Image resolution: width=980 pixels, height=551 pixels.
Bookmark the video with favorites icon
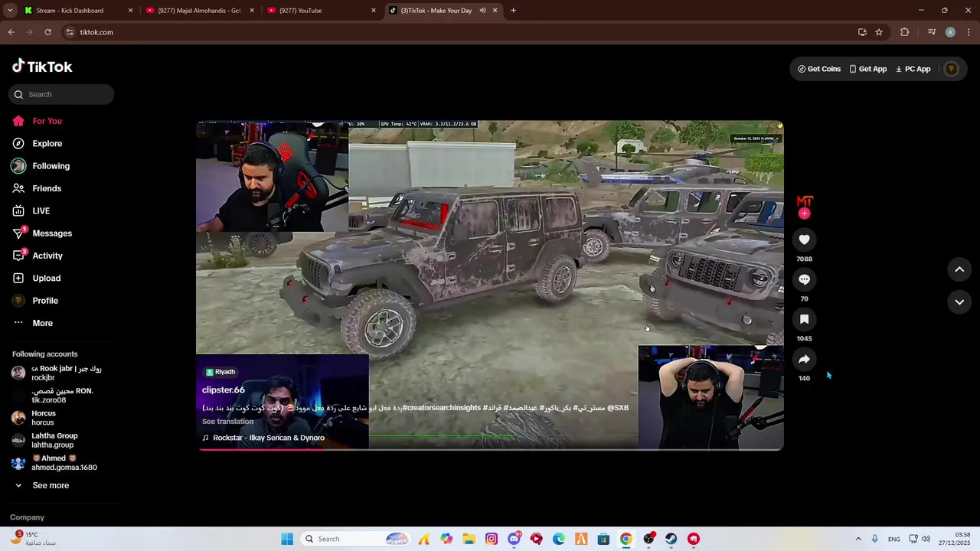[x=804, y=319]
